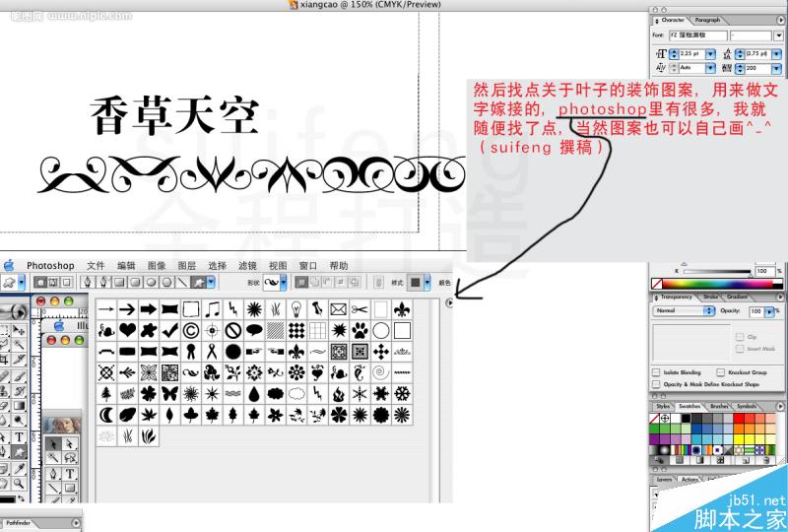
Task: Enable the Knockout Group checkbox
Action: click(x=721, y=372)
